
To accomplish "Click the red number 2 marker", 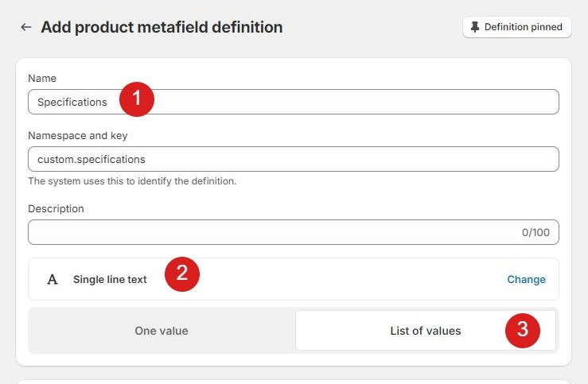I will (182, 274).
